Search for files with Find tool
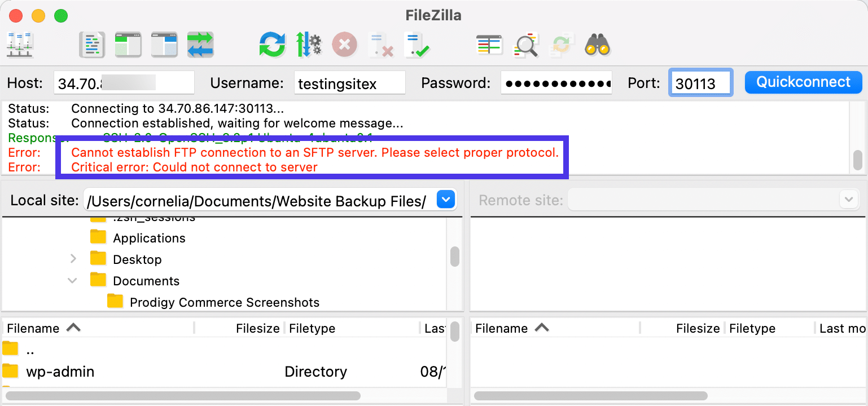The width and height of the screenshot is (868, 406). 598,45
